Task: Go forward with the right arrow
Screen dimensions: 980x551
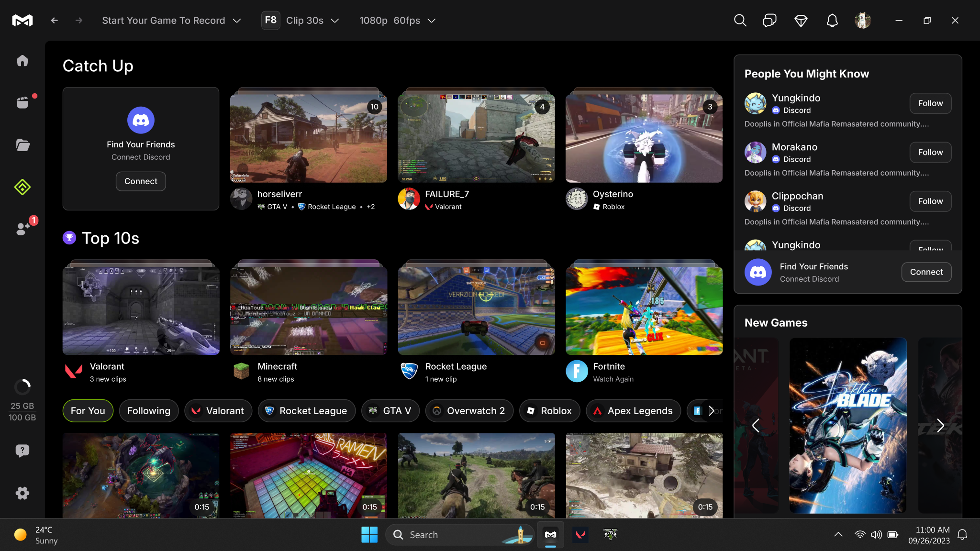Action: click(x=79, y=21)
